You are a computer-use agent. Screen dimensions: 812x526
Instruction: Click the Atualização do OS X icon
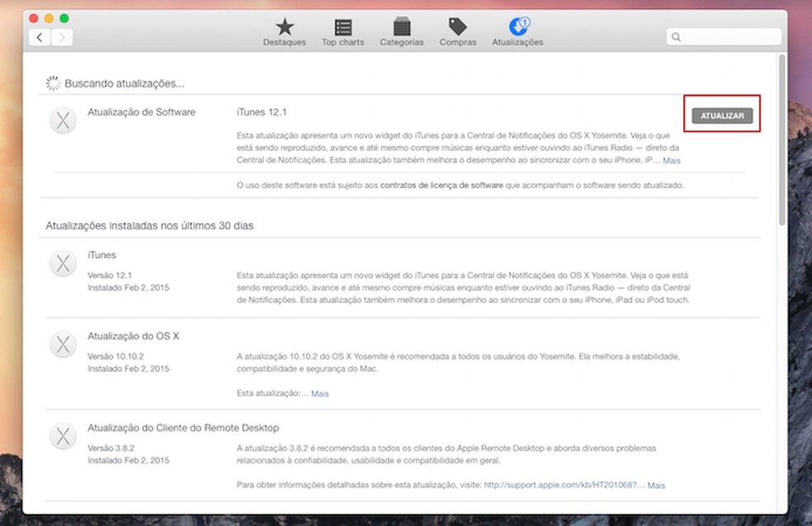[63, 344]
